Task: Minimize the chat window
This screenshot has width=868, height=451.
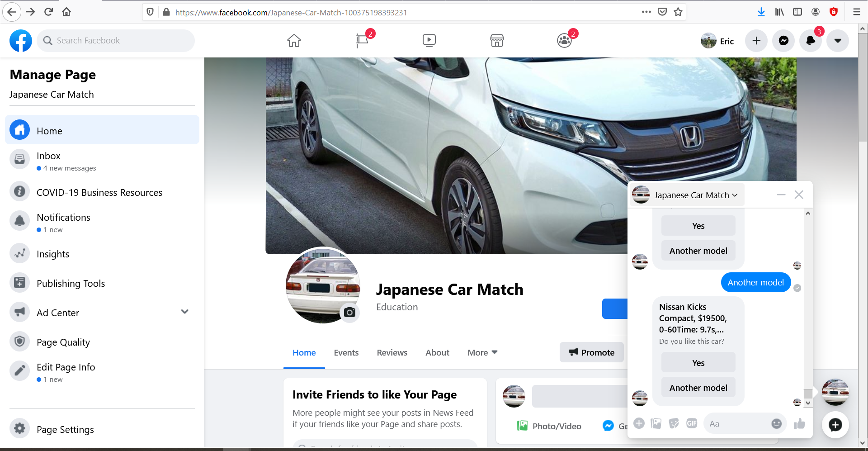Action: [x=781, y=195]
